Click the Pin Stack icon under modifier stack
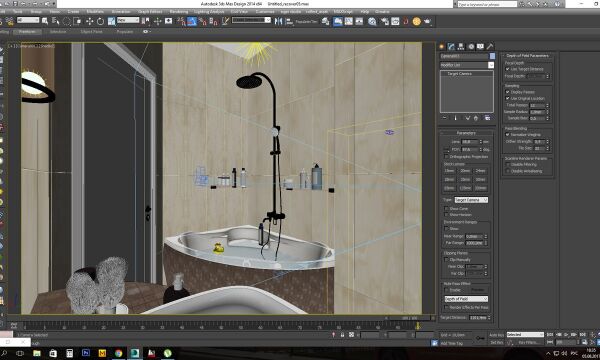 pyautogui.click(x=445, y=118)
